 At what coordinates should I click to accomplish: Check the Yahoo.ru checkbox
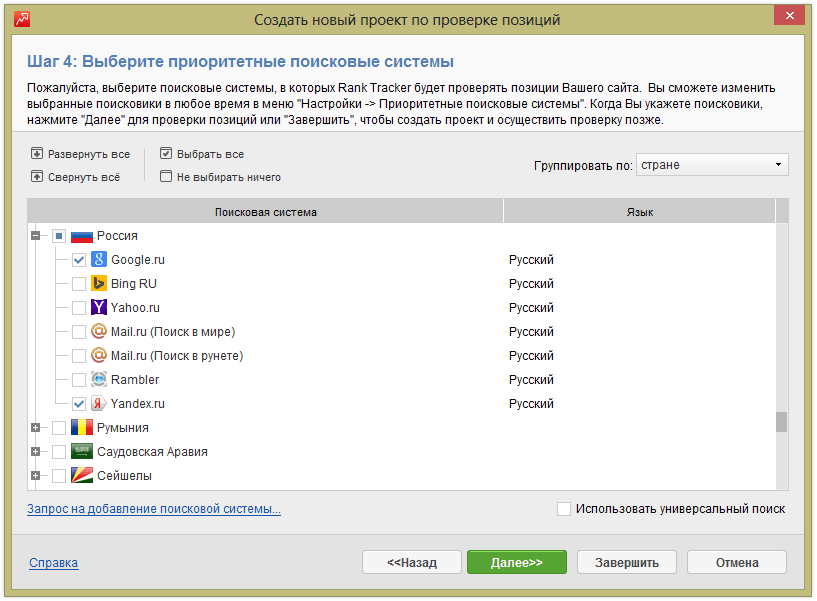tap(79, 308)
